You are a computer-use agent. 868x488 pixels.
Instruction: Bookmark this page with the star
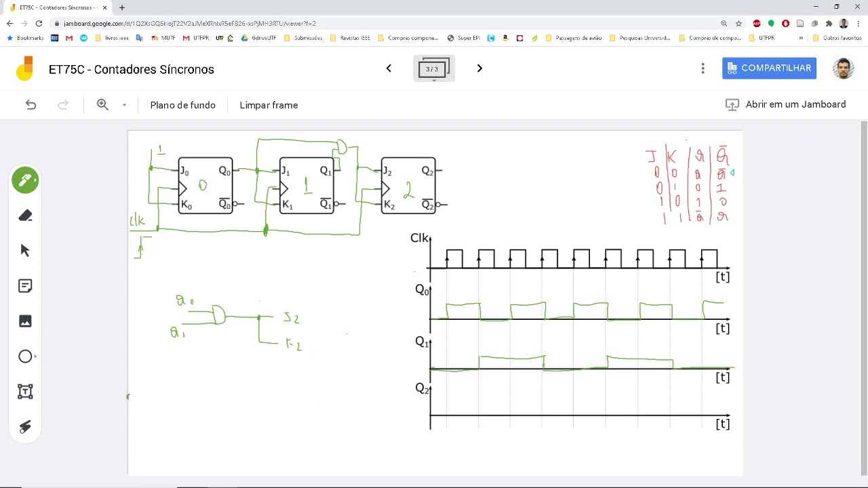[x=738, y=23]
